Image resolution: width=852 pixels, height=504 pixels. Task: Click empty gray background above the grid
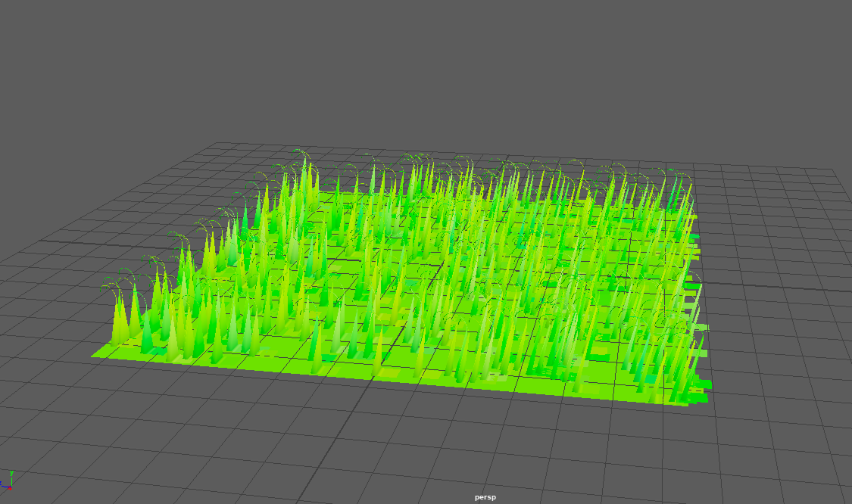click(x=424, y=68)
